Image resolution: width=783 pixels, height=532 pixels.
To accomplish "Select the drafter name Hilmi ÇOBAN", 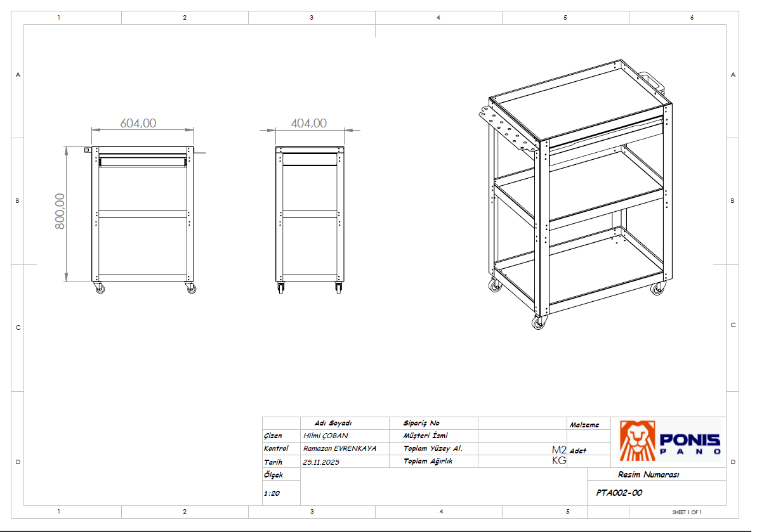I will coord(326,436).
